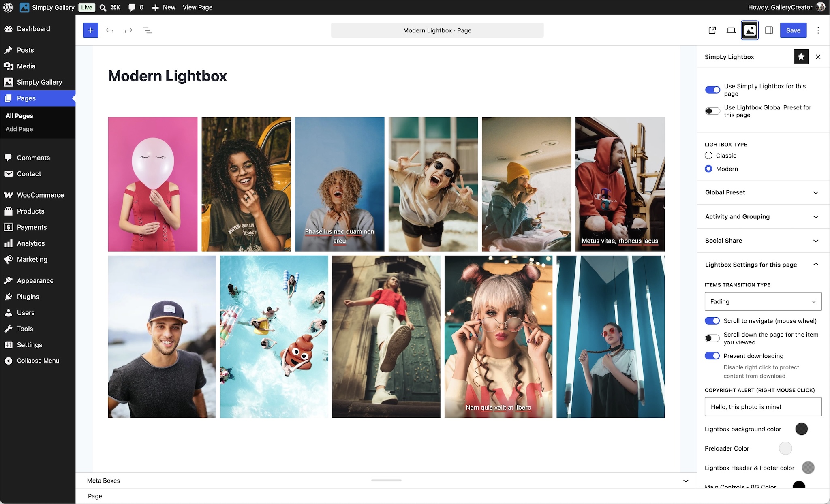
Task: Disable Use SimpLy Lightbox for this page
Action: pyautogui.click(x=712, y=90)
